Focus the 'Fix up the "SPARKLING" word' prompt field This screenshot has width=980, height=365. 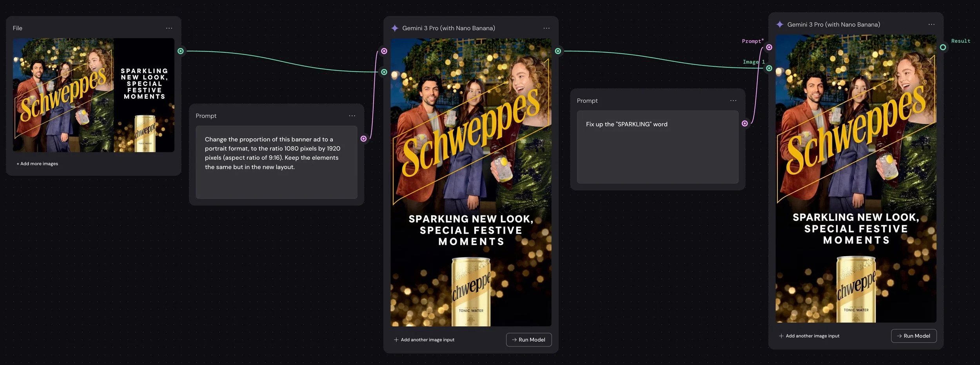pyautogui.click(x=658, y=147)
